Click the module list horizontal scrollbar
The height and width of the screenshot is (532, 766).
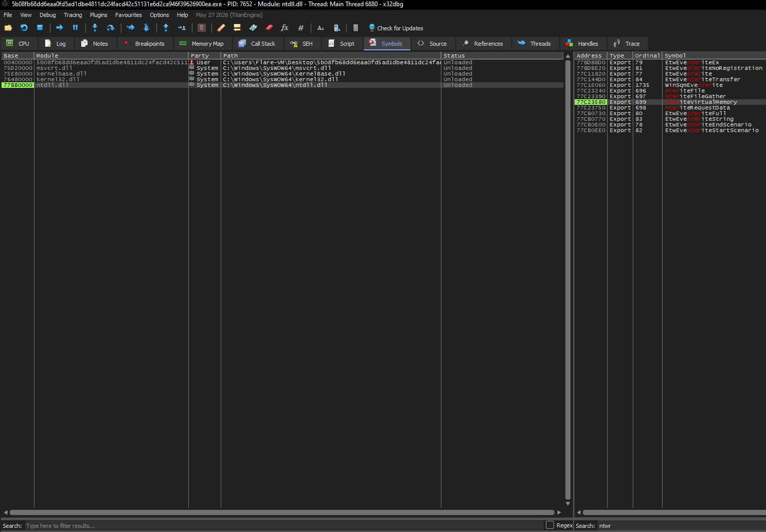pyautogui.click(x=282, y=512)
